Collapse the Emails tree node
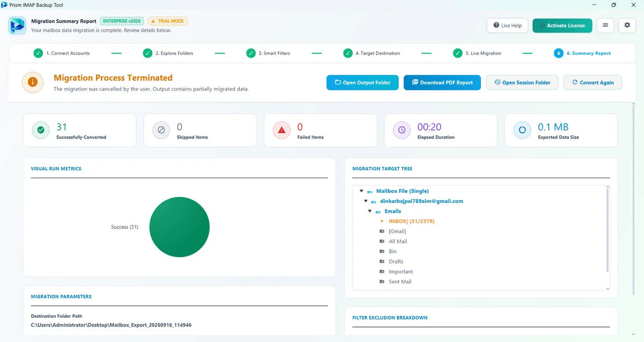 point(370,212)
